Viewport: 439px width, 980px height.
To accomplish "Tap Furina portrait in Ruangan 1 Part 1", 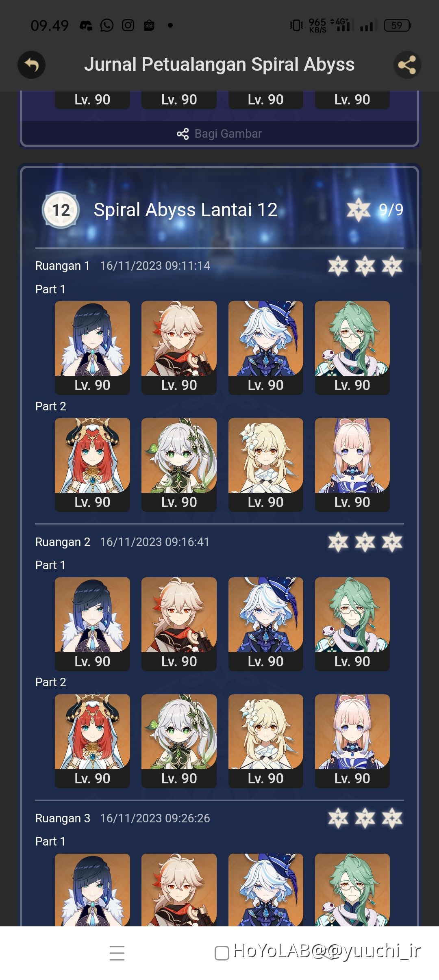I will tap(266, 348).
